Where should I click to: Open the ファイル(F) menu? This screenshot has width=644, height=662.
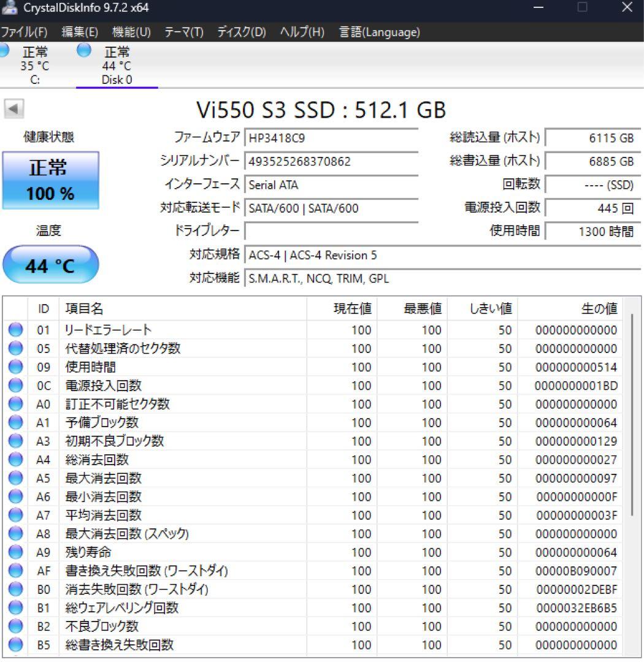coord(24,32)
